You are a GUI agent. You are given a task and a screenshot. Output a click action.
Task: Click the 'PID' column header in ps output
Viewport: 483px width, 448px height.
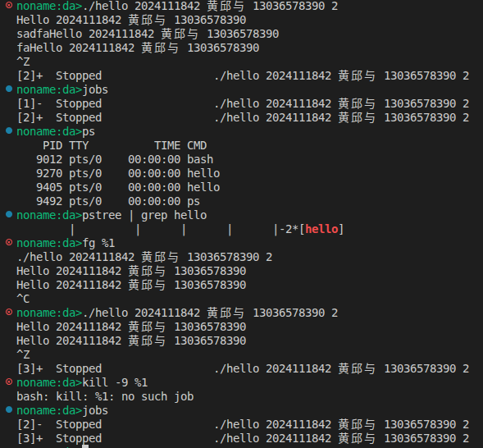[x=52, y=145]
